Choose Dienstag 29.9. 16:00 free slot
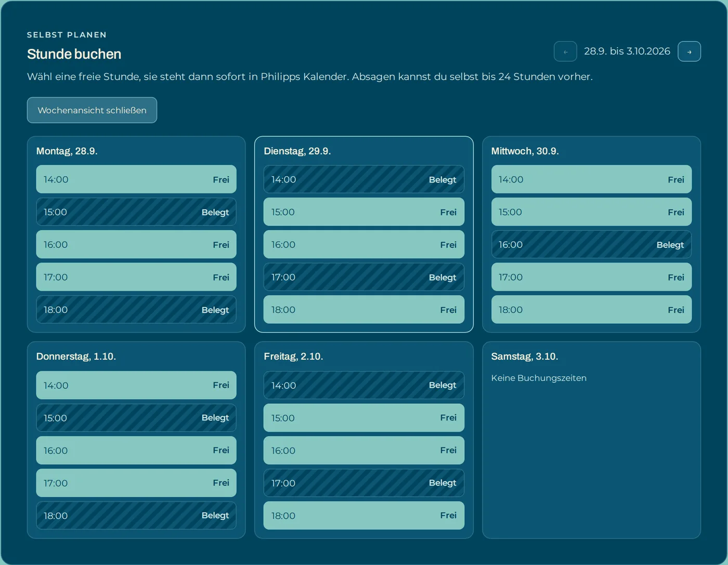Screen dimensions: 728x565 (364, 244)
